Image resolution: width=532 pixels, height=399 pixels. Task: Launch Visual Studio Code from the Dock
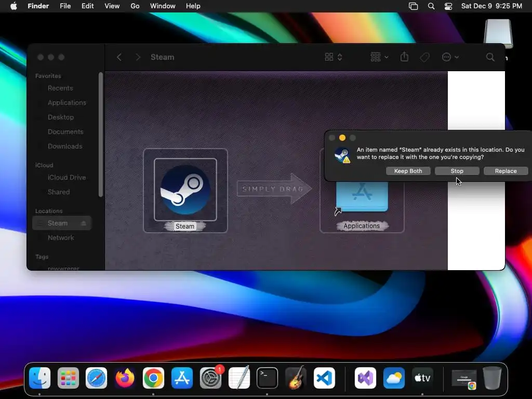(x=324, y=378)
